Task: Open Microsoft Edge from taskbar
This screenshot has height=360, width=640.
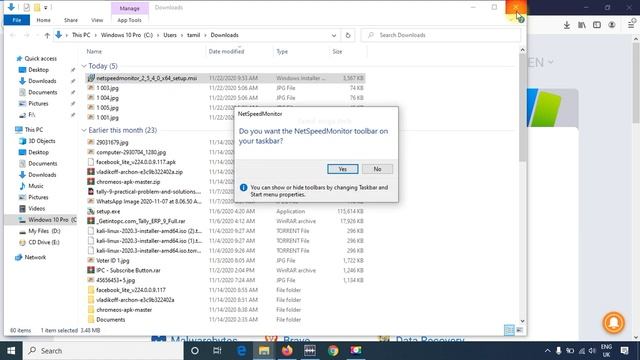Action: click(241, 351)
